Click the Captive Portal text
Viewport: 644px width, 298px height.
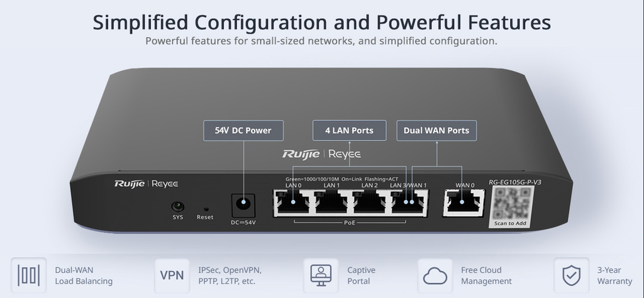[362, 275]
